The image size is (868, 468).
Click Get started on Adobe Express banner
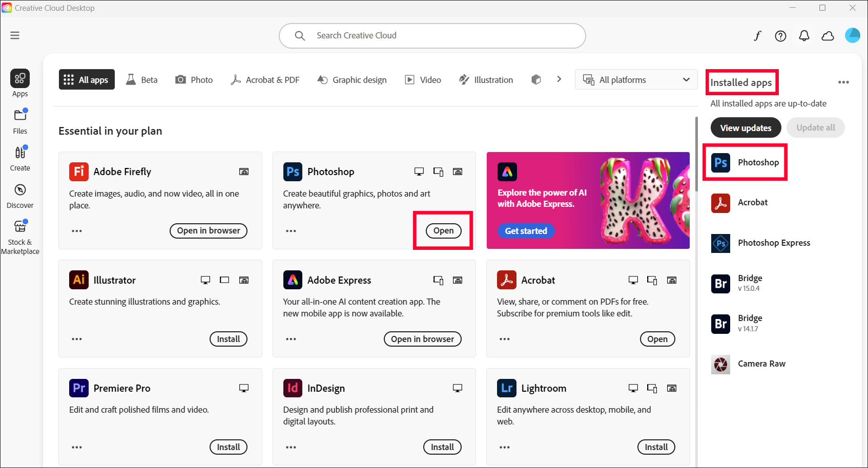click(526, 231)
